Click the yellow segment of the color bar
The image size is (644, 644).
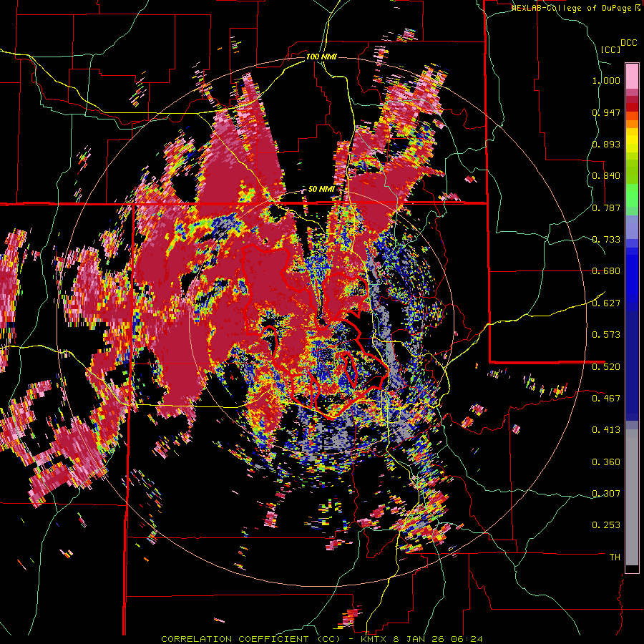click(632, 140)
